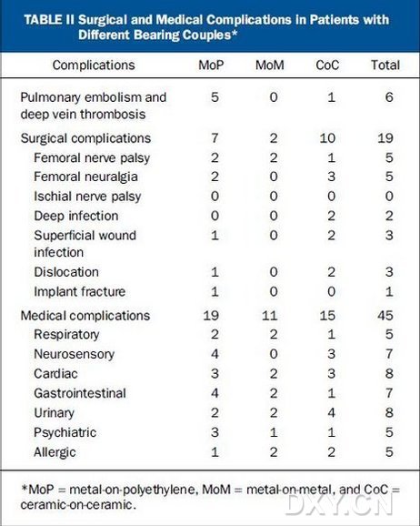Click the Psychiatric row label
The image size is (420, 526).
pos(65,432)
